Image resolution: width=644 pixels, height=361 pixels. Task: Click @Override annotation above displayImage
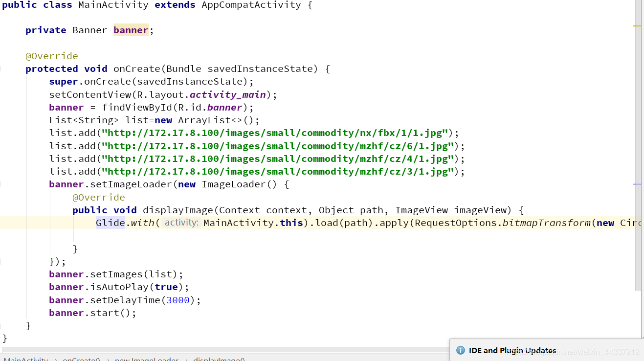(99, 197)
